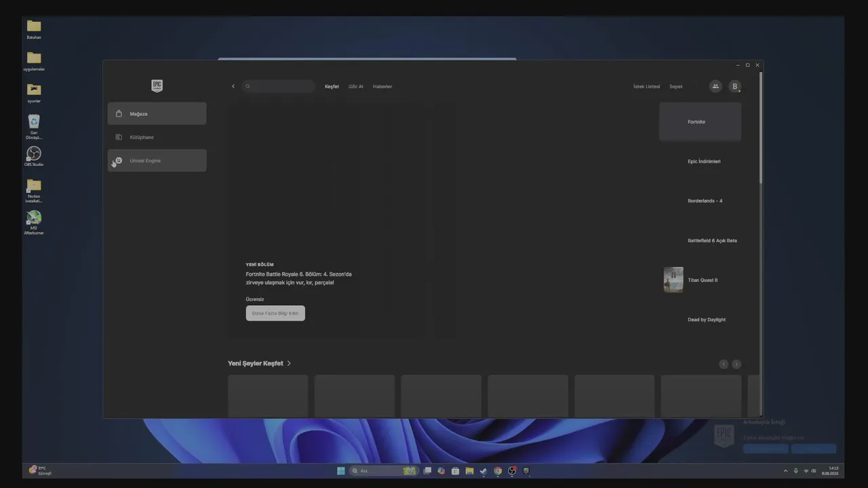
Task: Show next carousel items arrow
Action: [736, 364]
